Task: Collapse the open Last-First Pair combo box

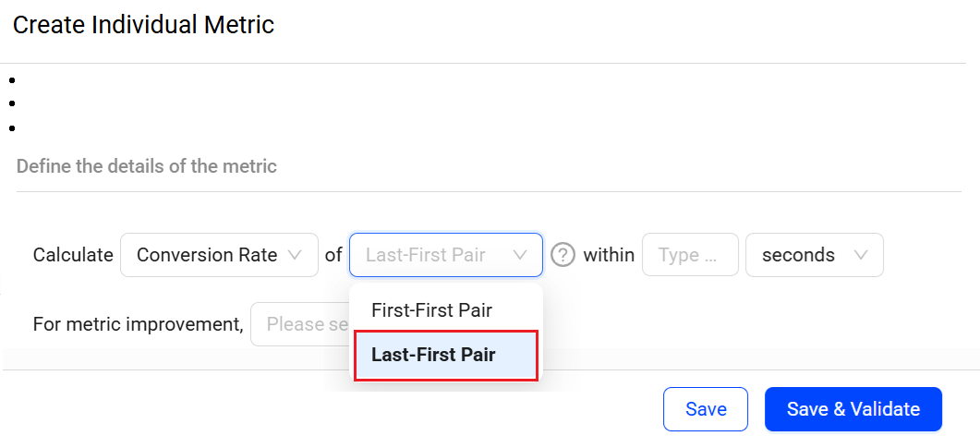Action: click(445, 255)
